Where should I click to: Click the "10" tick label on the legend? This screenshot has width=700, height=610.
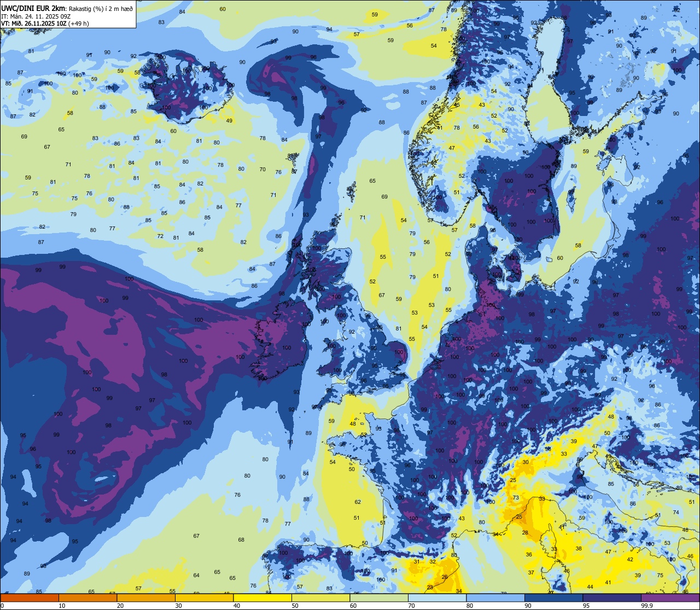pos(62,606)
